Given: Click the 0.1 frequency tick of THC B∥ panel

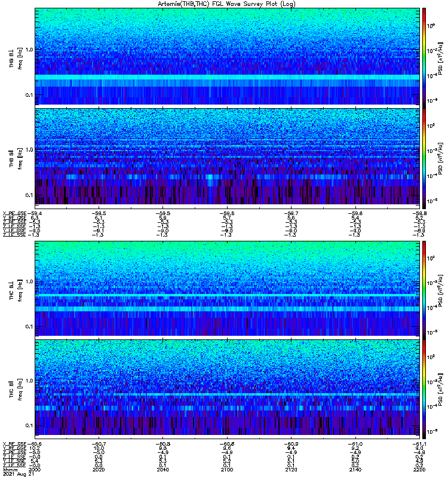Looking at the screenshot, I should pyautogui.click(x=29, y=425).
